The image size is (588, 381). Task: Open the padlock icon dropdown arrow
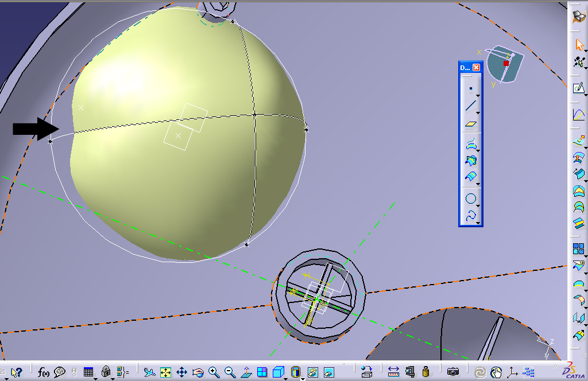(x=113, y=378)
